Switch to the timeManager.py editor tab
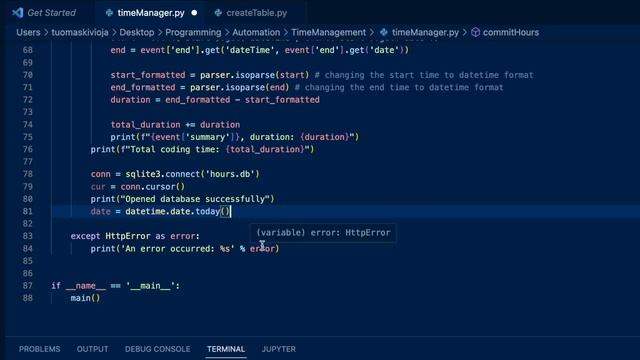 (x=151, y=13)
